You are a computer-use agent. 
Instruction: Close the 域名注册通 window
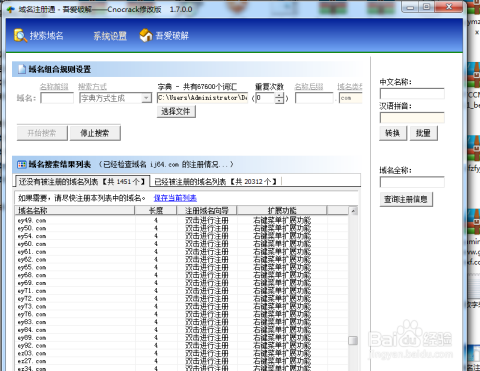449,7
